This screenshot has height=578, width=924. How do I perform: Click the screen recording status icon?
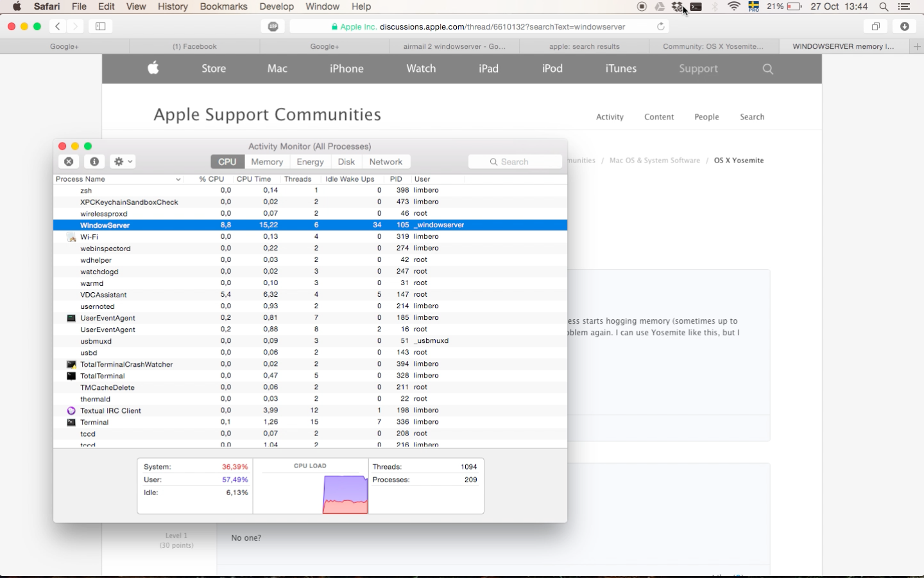tap(642, 6)
